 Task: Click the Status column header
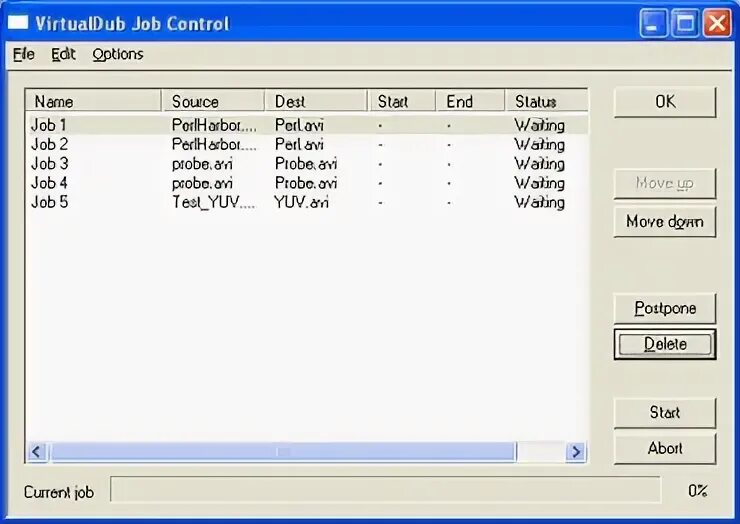point(547,101)
